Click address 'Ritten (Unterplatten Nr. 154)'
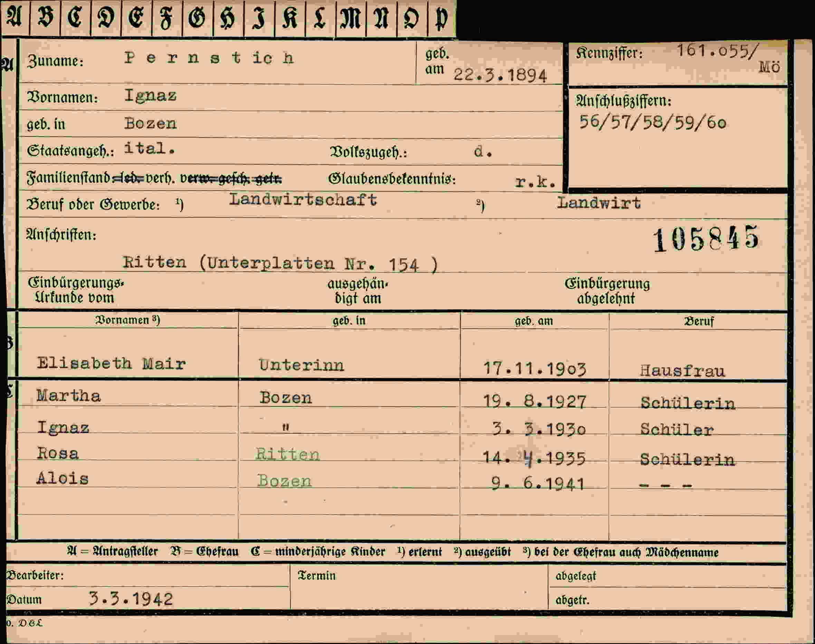This screenshot has height=644, width=815. [280, 263]
